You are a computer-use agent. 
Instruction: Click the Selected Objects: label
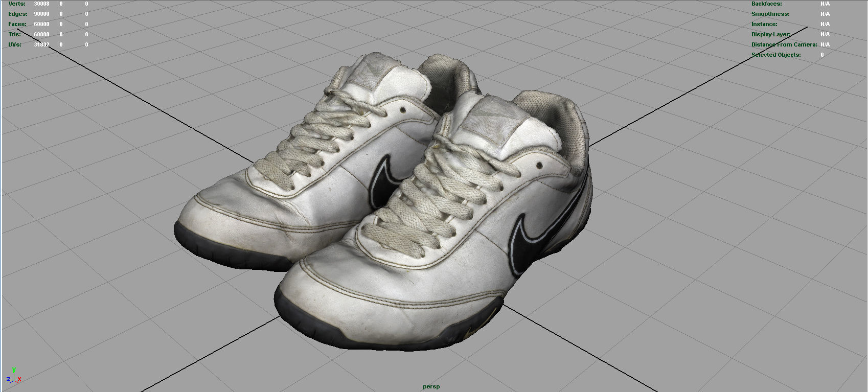pos(776,55)
